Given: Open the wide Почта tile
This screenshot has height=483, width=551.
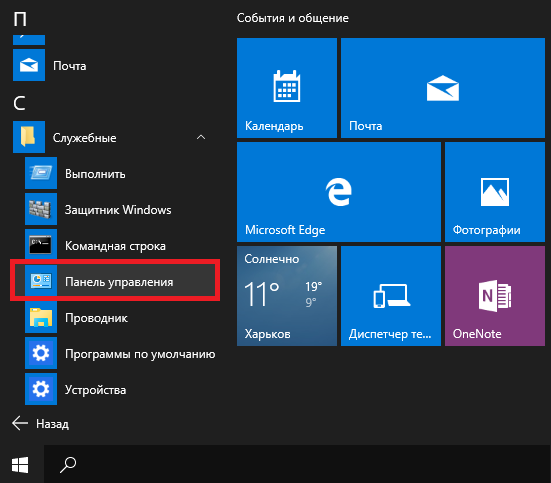Looking at the screenshot, I should (x=443, y=88).
